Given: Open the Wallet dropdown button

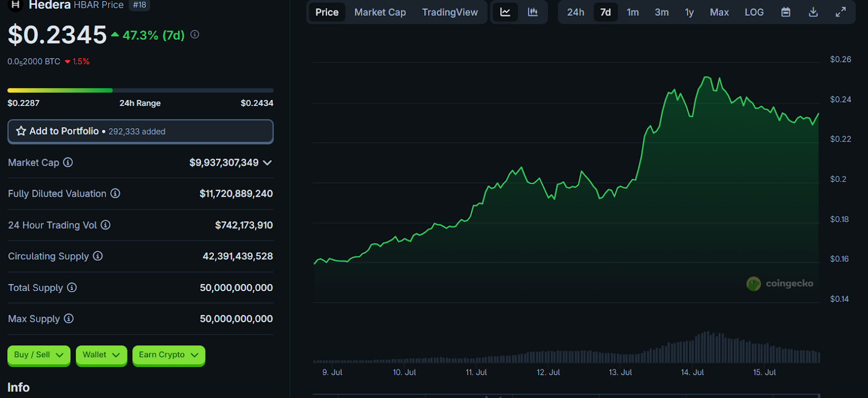Looking at the screenshot, I should pyautogui.click(x=101, y=355).
